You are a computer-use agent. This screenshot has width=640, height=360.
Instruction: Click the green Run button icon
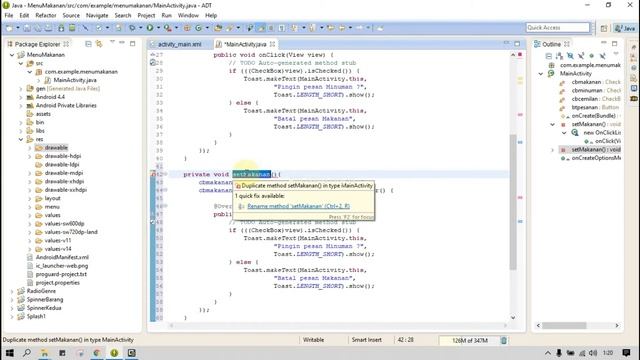(x=150, y=28)
